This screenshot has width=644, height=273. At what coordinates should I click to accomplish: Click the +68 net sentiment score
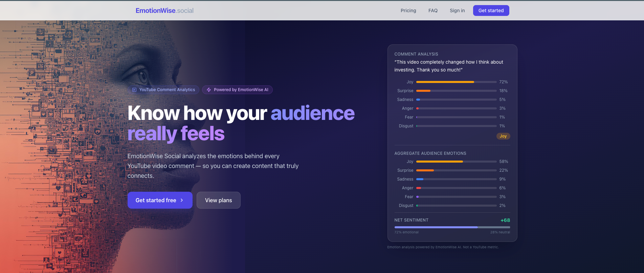(505, 220)
